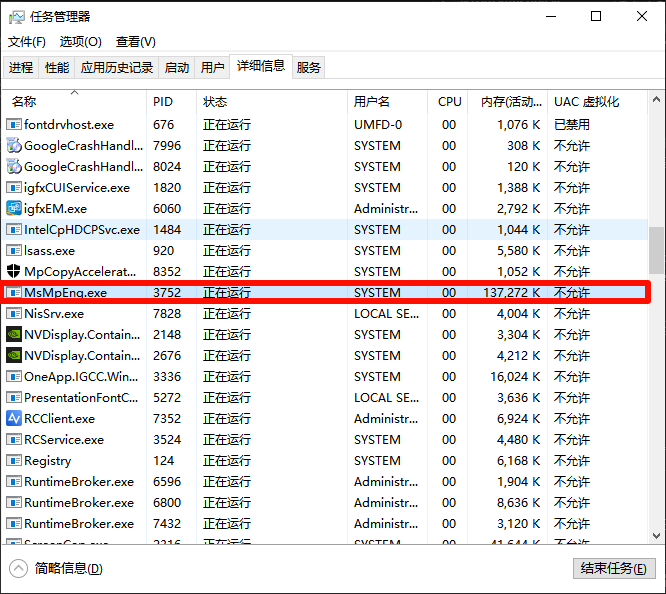Sort by the CPU column header
The width and height of the screenshot is (666, 594).
click(x=448, y=102)
